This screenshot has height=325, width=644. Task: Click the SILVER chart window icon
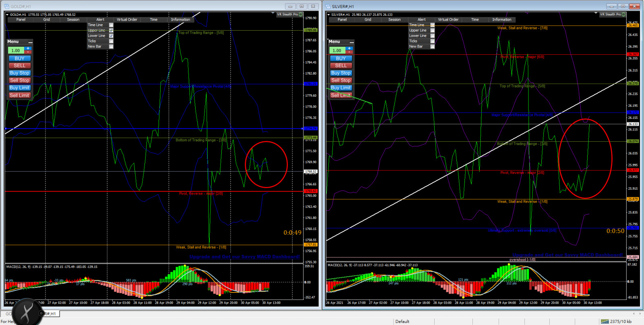[328, 6]
